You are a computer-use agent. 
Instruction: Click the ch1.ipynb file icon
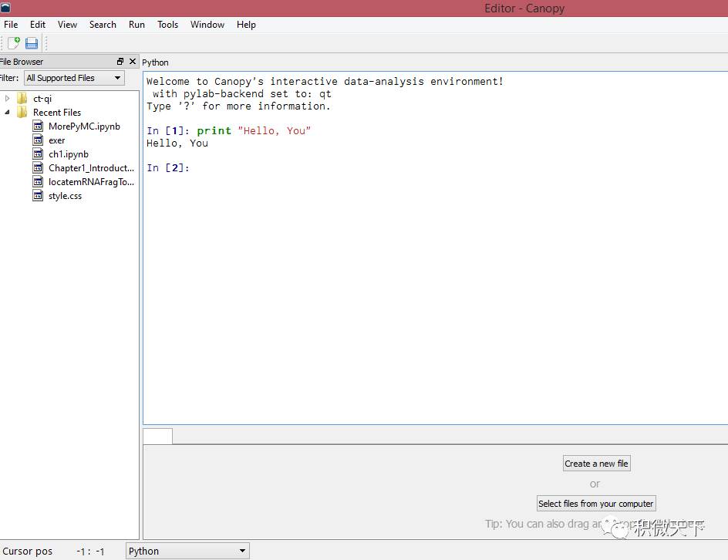tap(38, 154)
